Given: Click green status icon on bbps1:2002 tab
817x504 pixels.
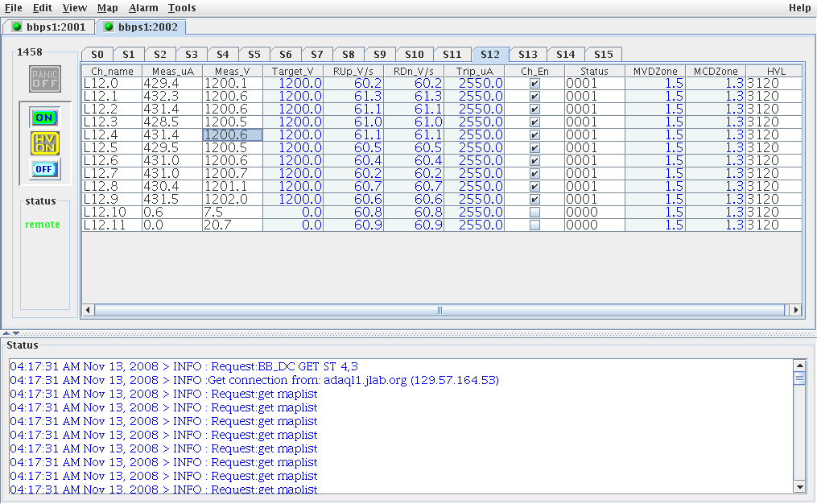Looking at the screenshot, I should pos(109,27).
